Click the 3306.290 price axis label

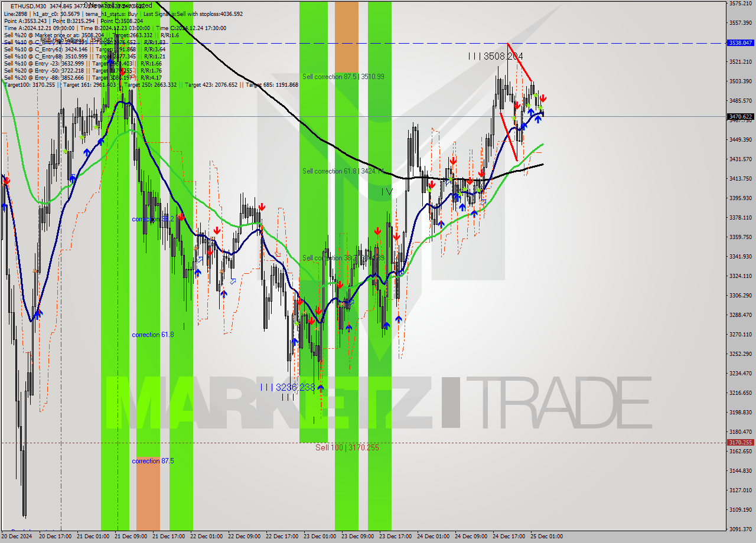point(740,296)
